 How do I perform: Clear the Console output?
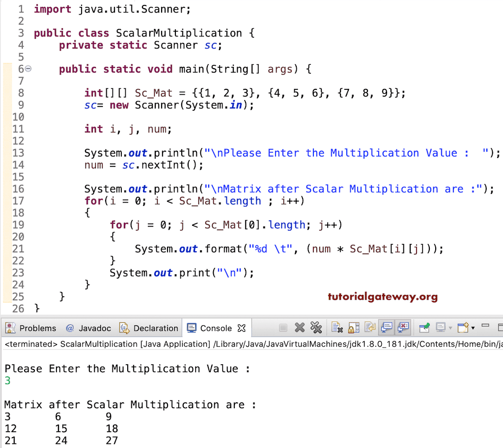pos(337,328)
